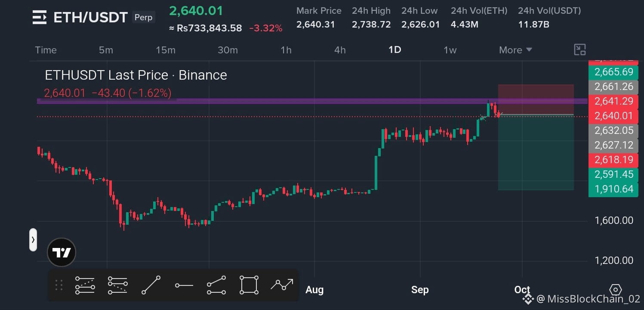This screenshot has width=644, height=310.
Task: Grab the drawing toolbar drag handle
Action: coord(59,285)
